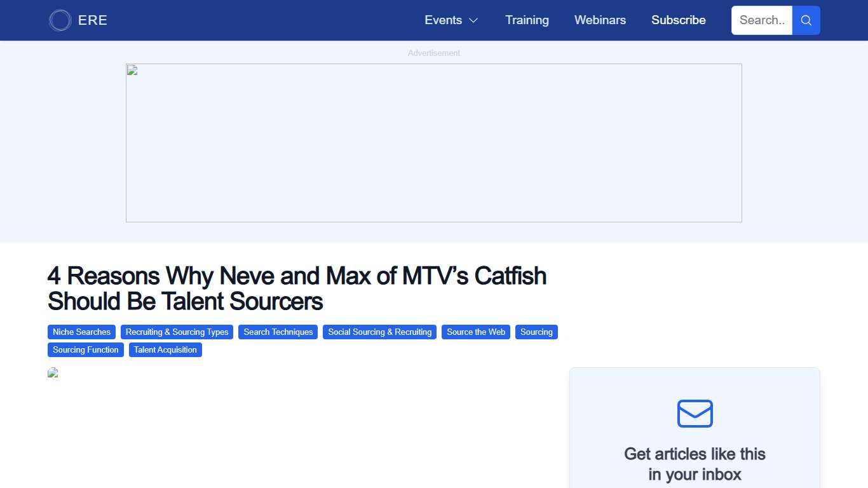Select the Search Techniques tag
Viewport: 868px width, 488px height.
278,332
